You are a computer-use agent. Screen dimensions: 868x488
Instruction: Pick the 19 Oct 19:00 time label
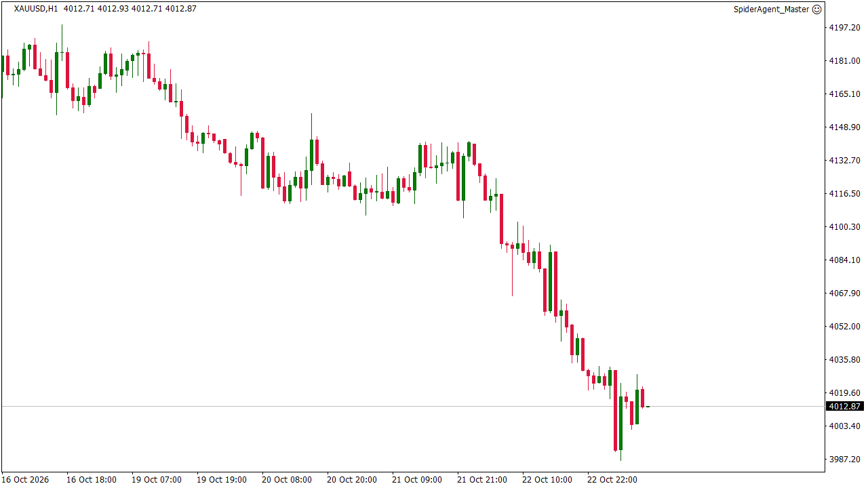222,480
